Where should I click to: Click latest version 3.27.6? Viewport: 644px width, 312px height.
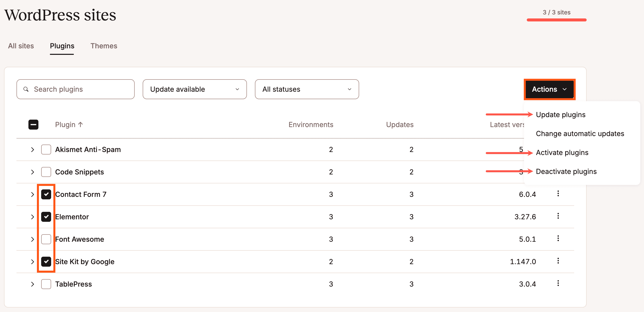pos(525,217)
